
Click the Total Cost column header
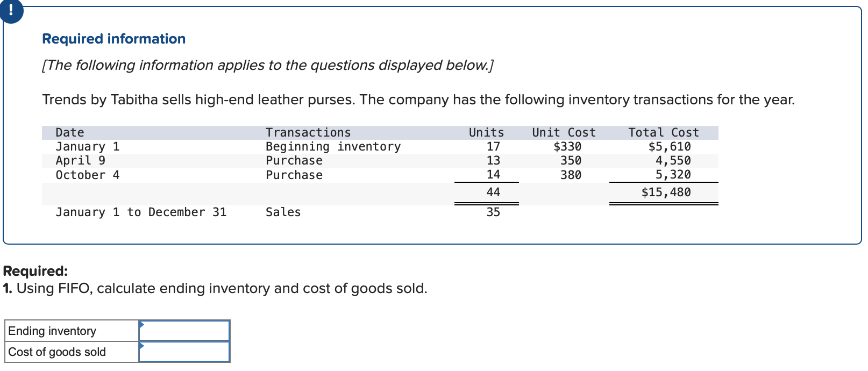click(664, 132)
